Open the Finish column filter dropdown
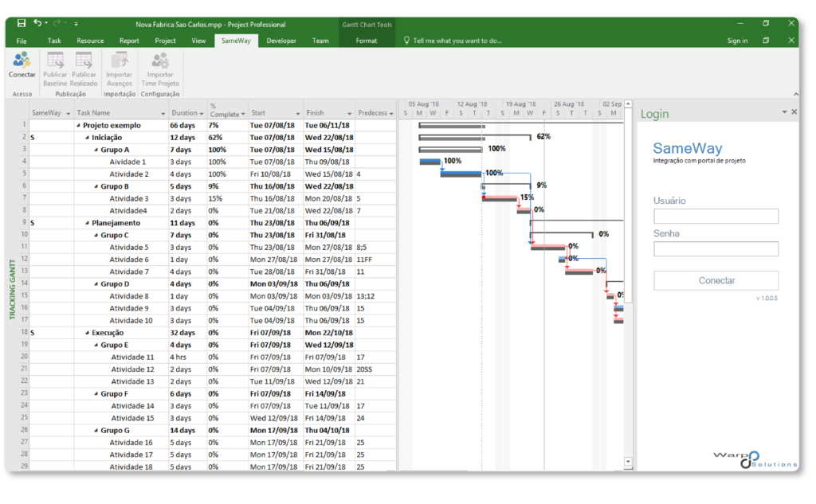Screen dimensions: 816x504 click(x=349, y=114)
